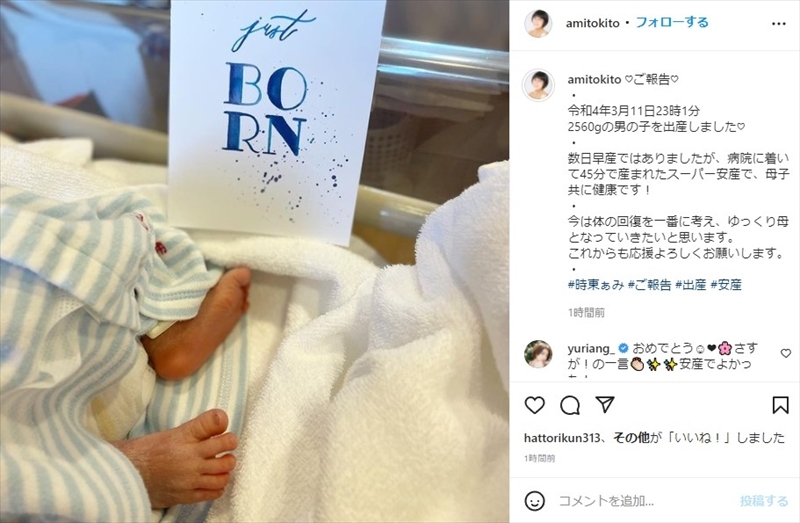
Task: Open hashtag #出産
Action: (x=691, y=285)
